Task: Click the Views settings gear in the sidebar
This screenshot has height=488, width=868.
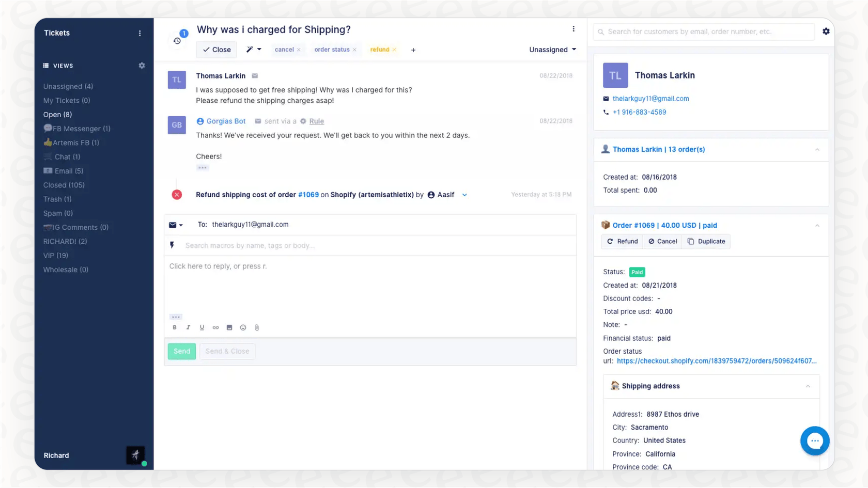Action: [x=142, y=66]
